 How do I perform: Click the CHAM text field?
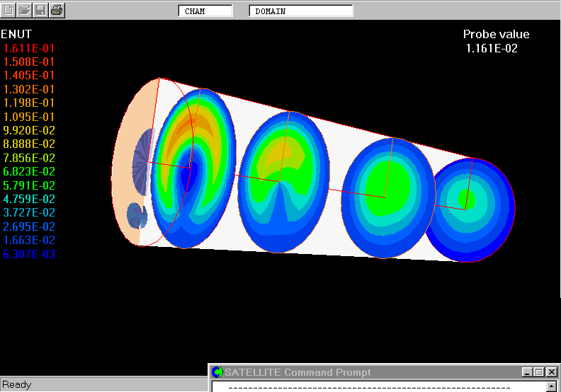coord(205,11)
